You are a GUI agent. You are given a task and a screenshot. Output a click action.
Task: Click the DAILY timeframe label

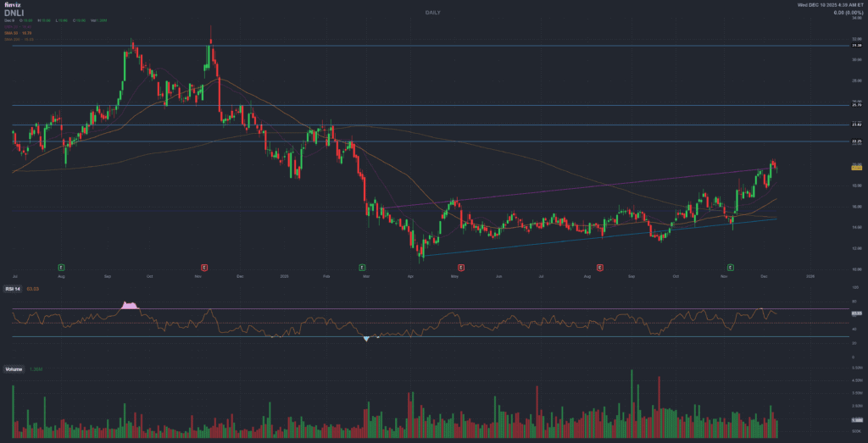433,14
